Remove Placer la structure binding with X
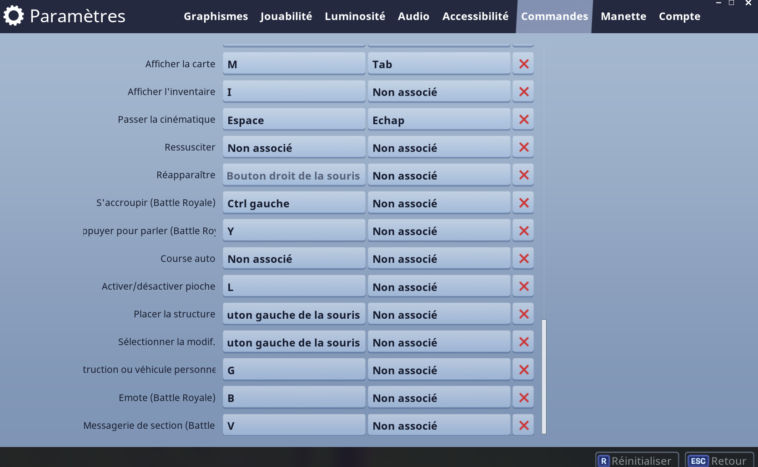 pyautogui.click(x=524, y=314)
